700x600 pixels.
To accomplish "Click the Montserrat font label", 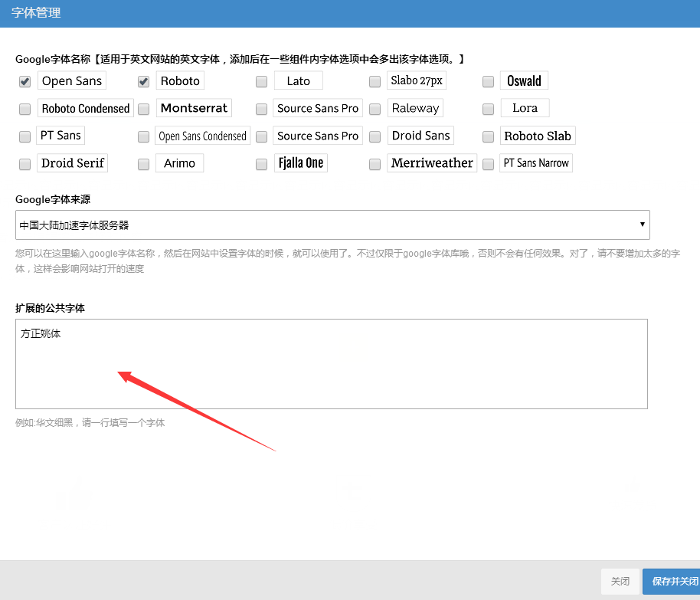I will coord(194,108).
